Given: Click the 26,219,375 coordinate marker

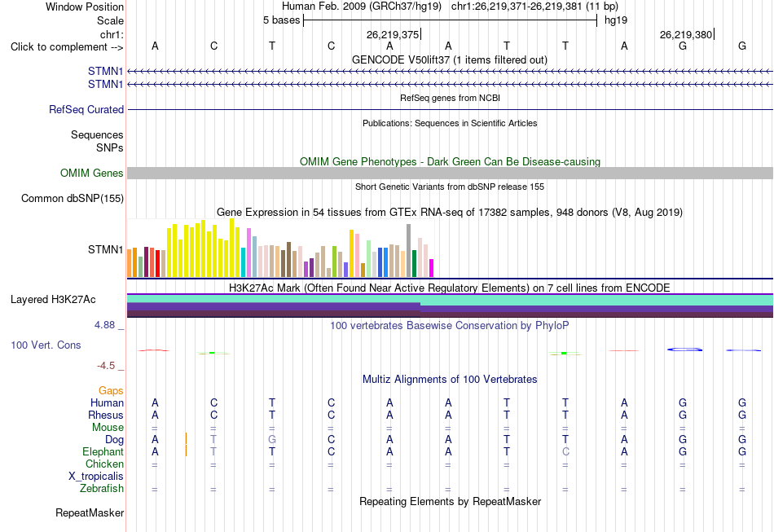Looking at the screenshot, I should pos(394,34).
